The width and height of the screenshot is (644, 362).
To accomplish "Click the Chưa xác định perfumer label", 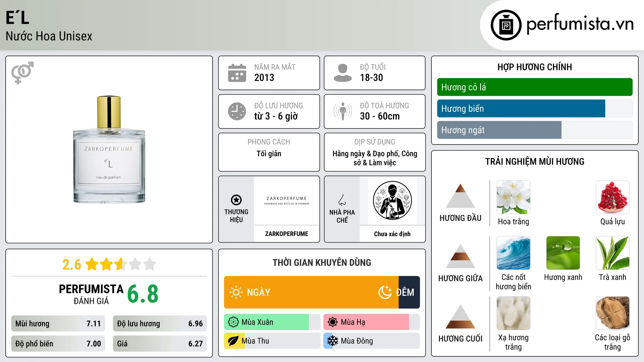I will 392,234.
